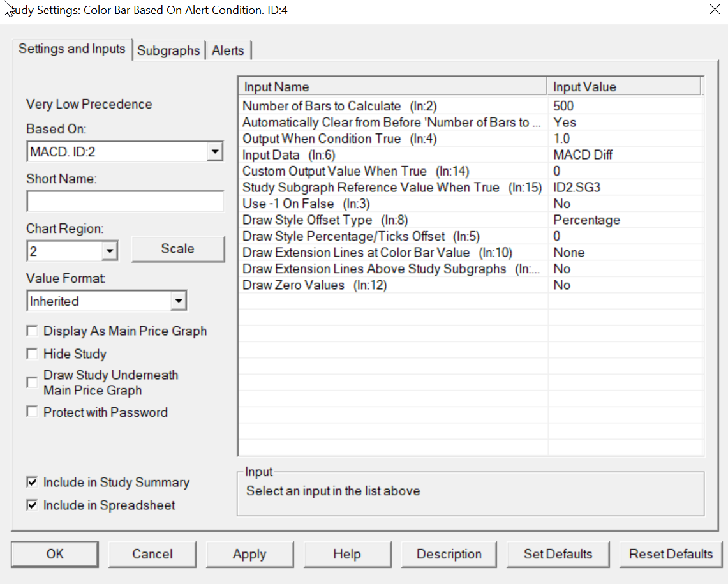728x584 pixels.
Task: Select the Settings and Inputs tab
Action: pos(72,49)
